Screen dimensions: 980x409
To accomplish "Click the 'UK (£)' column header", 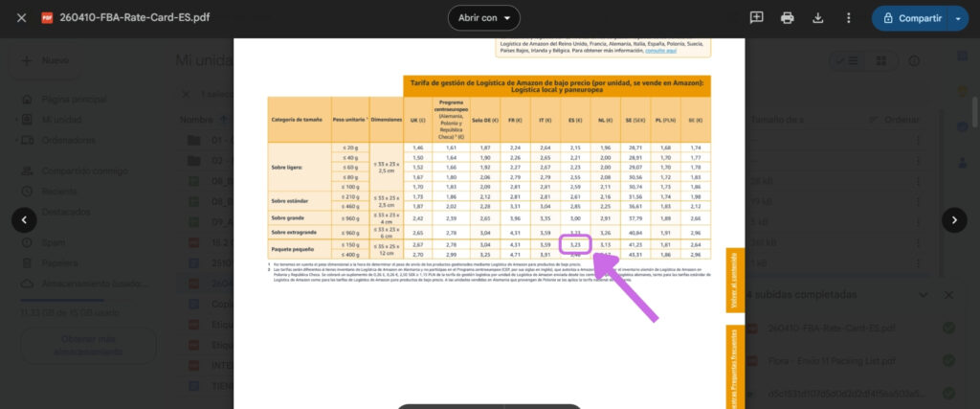I will [x=417, y=120].
